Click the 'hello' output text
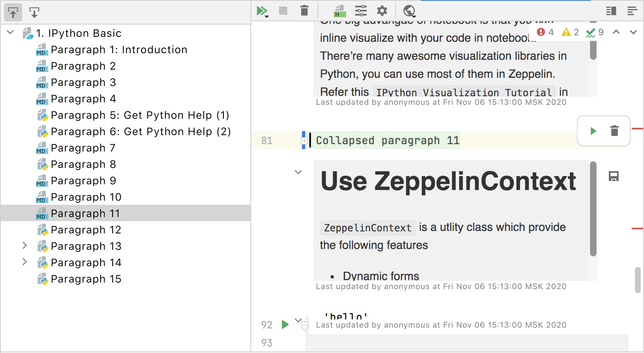The height and width of the screenshot is (353, 644). [346, 316]
